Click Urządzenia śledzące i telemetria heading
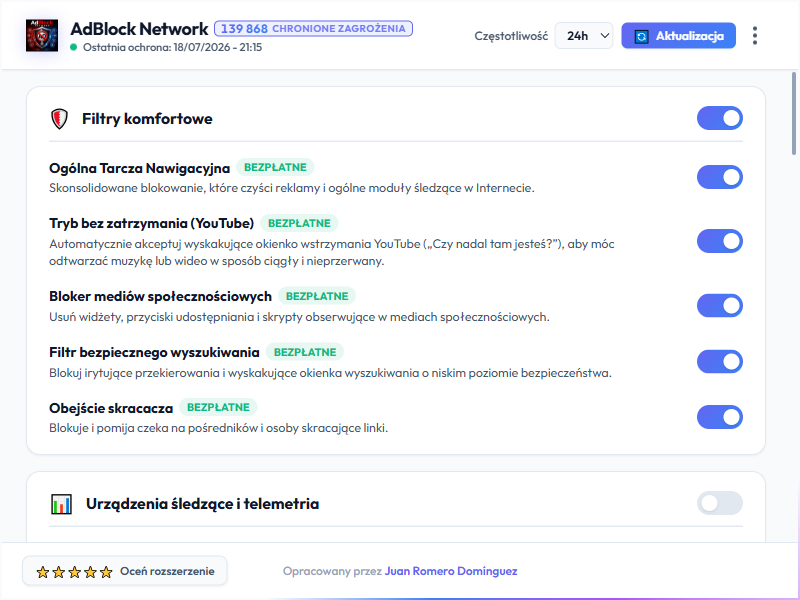The height and width of the screenshot is (600, 800). (x=203, y=504)
